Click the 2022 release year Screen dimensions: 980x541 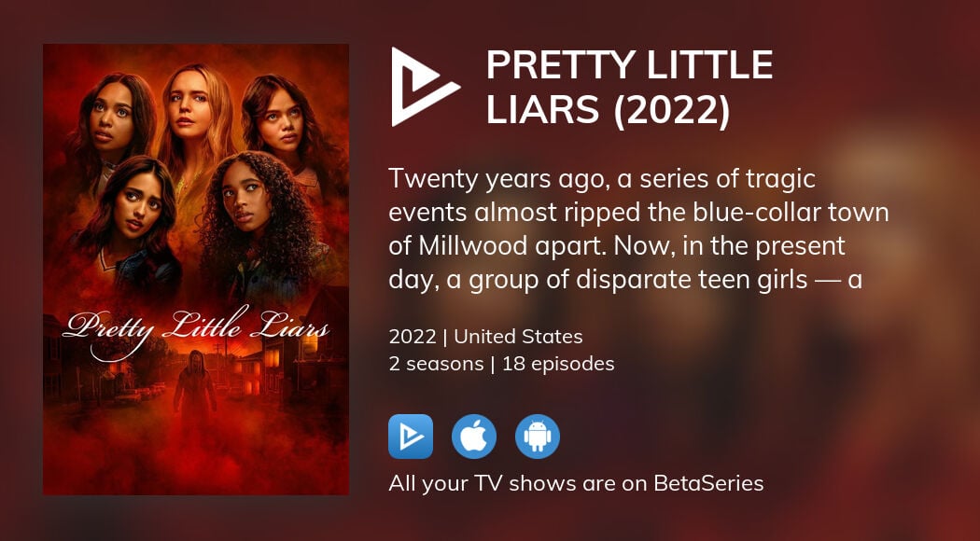[412, 337]
